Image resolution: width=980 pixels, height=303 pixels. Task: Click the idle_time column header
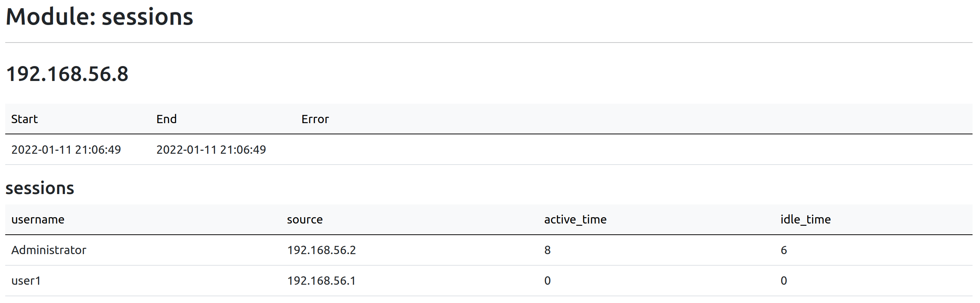[805, 219]
